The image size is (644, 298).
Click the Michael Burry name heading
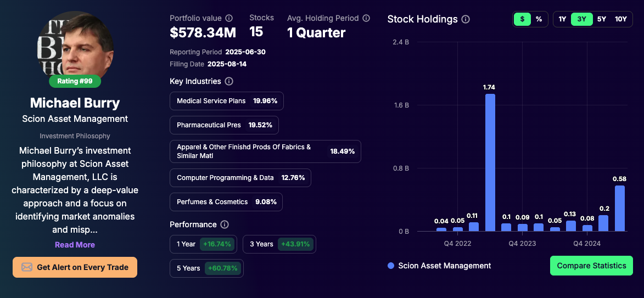[x=75, y=103]
